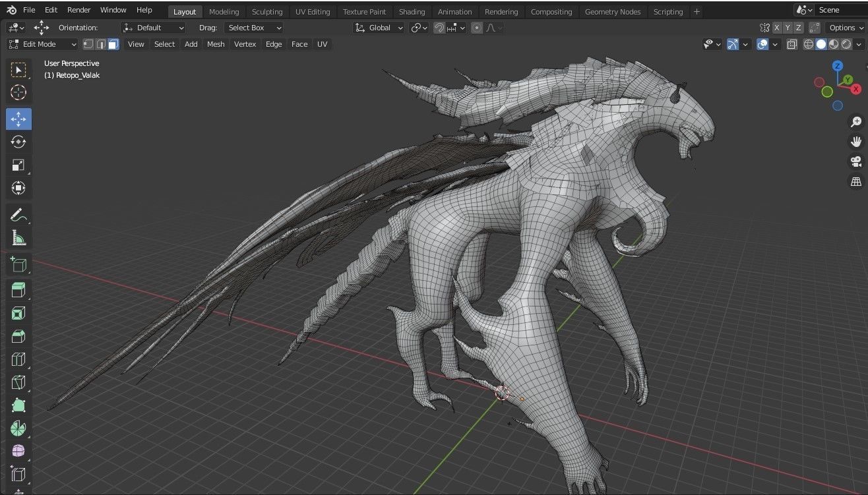Open the Options dropdown
This screenshot has width=868, height=495.
845,28
